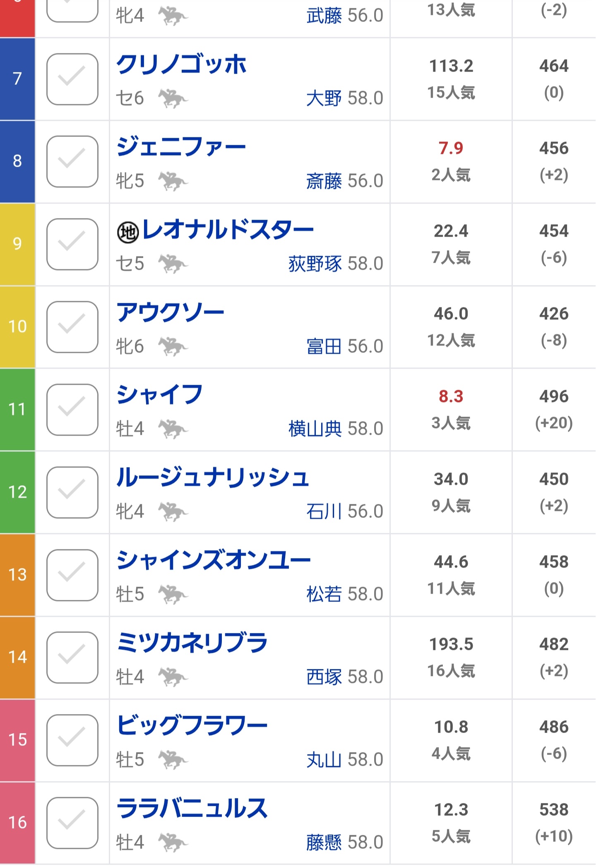Open jockey 横山典 profile link

[x=315, y=429]
